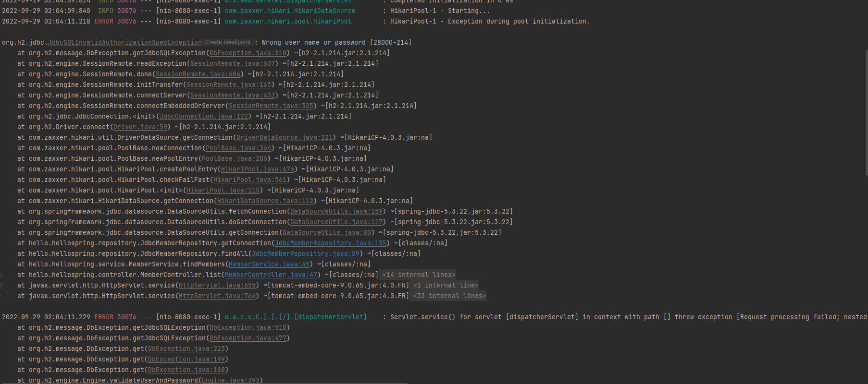
Task: Click the com.zaxxer.hikari.HikariDataSource logger name
Action: [x=290, y=11]
